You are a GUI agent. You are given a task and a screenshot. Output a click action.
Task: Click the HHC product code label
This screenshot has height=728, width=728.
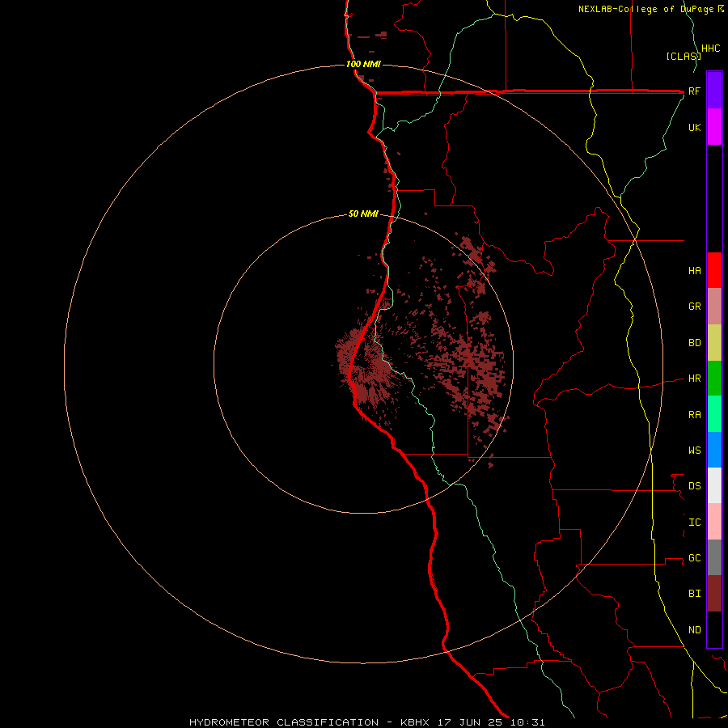click(710, 49)
